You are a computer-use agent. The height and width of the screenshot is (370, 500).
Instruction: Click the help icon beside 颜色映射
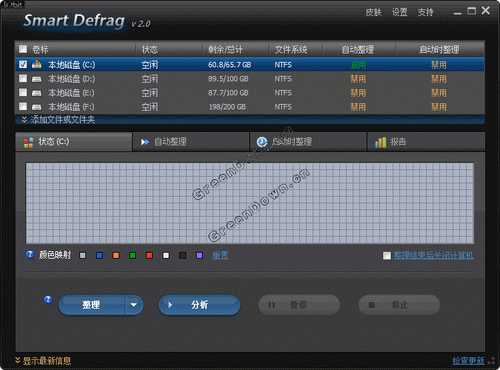pos(30,255)
